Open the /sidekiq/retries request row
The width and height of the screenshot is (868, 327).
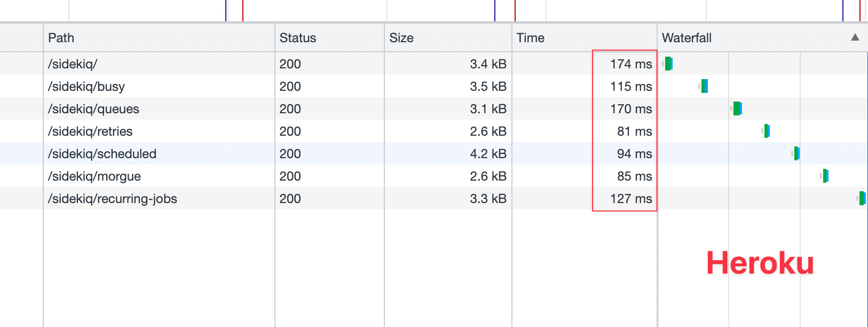[90, 131]
